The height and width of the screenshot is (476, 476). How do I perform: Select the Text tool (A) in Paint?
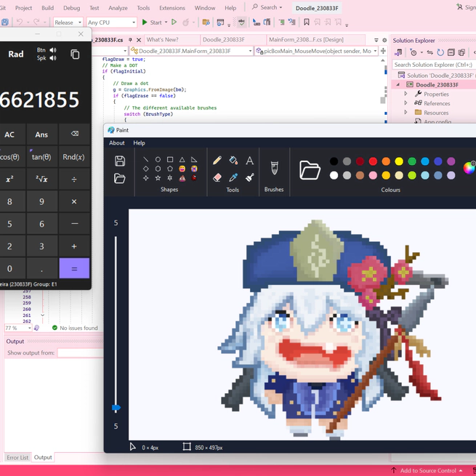pyautogui.click(x=249, y=161)
